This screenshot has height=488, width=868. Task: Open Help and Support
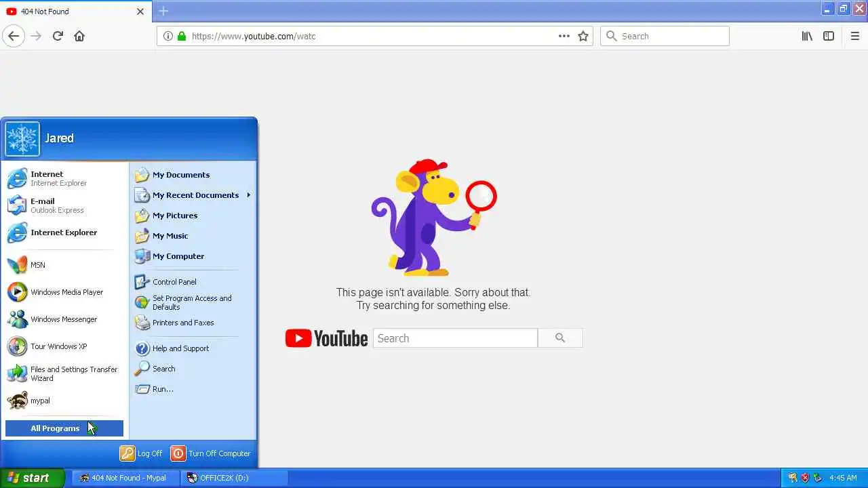pyautogui.click(x=193, y=348)
